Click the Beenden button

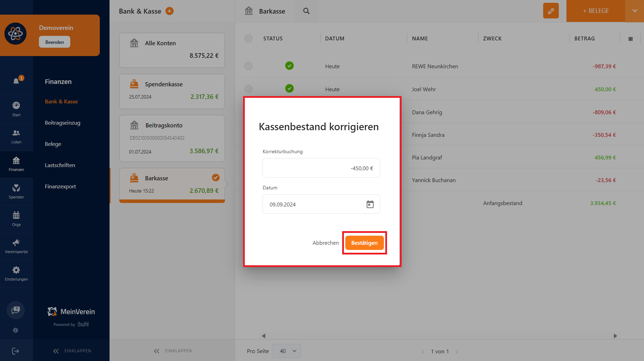(x=55, y=42)
